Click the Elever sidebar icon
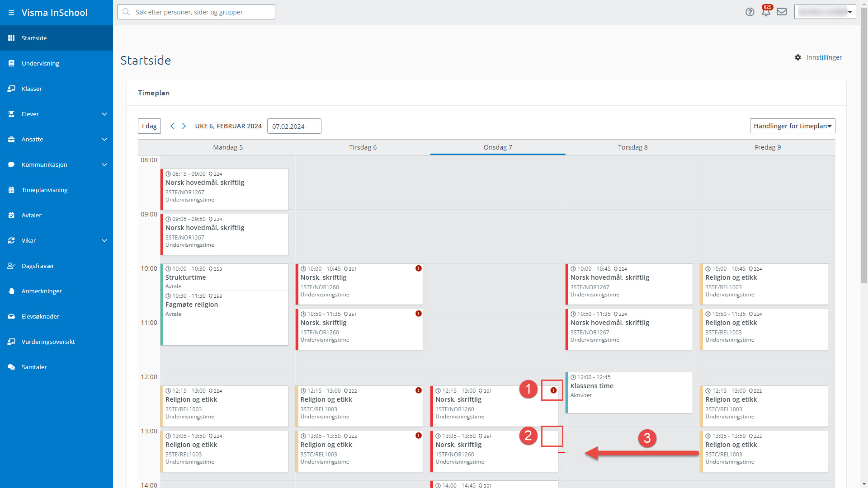The height and width of the screenshot is (488, 868). click(x=11, y=114)
